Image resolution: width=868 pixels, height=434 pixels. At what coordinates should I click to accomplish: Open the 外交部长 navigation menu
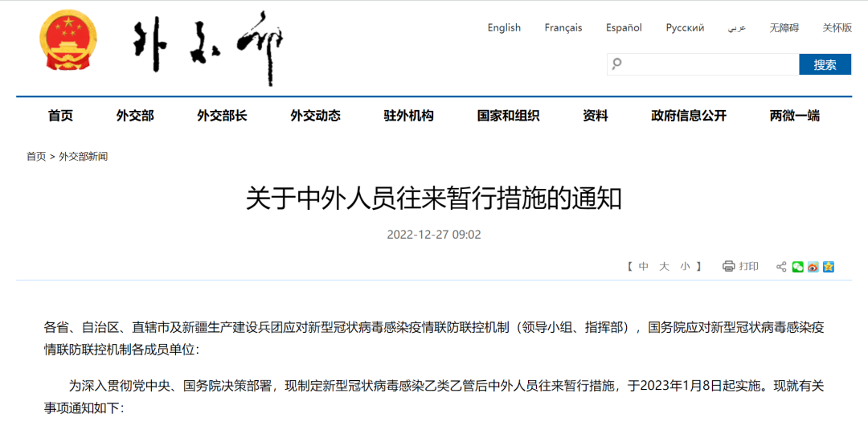click(x=222, y=116)
